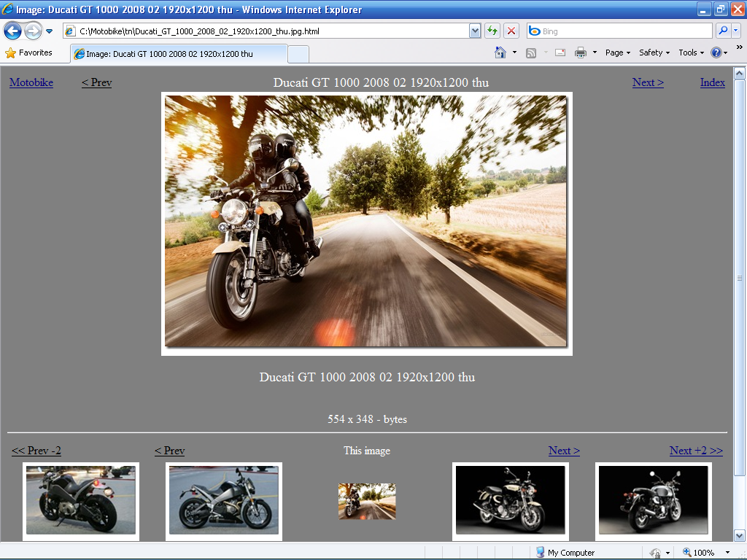Image resolution: width=747 pixels, height=560 pixels.
Task: Open the second gray Buell bike thumbnail
Action: (224, 500)
